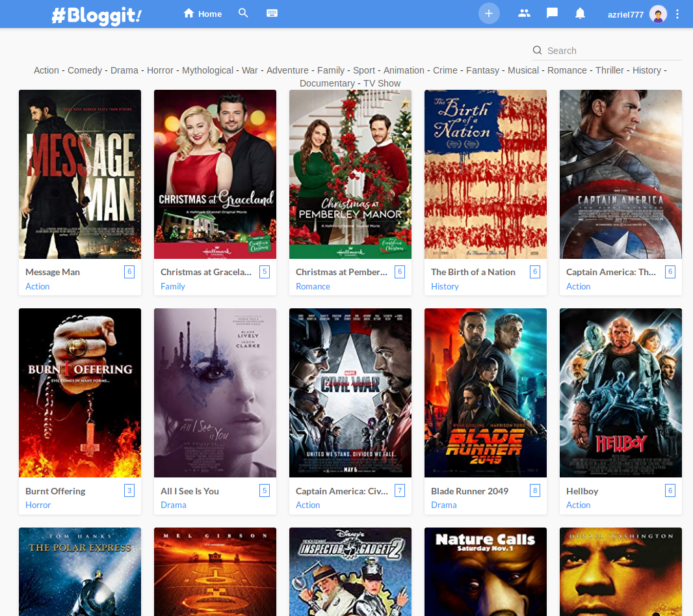Viewport: 693px width, 616px height.
Task: Open the Blade Runner 2049 poster
Action: [x=486, y=393]
